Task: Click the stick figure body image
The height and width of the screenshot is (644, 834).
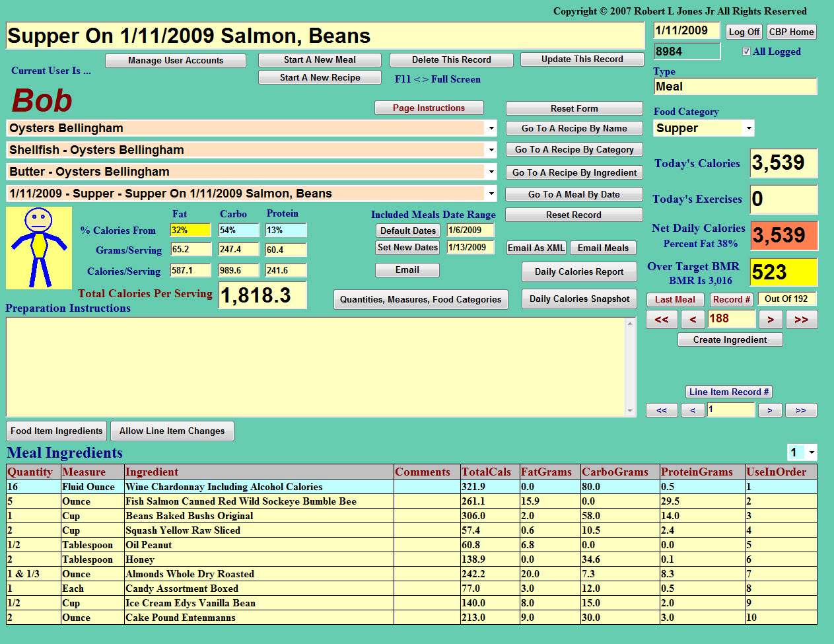Action: [x=39, y=248]
